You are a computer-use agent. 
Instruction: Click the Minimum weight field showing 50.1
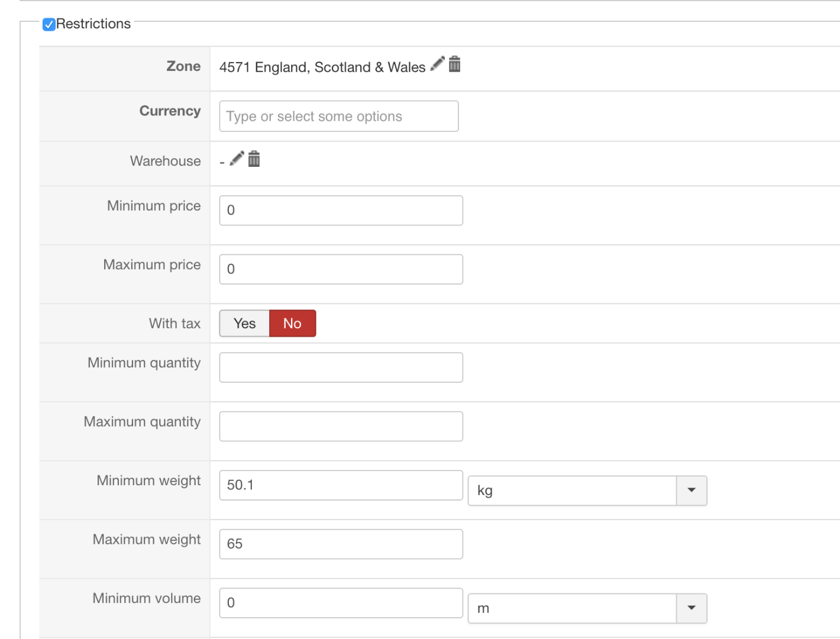(x=341, y=485)
